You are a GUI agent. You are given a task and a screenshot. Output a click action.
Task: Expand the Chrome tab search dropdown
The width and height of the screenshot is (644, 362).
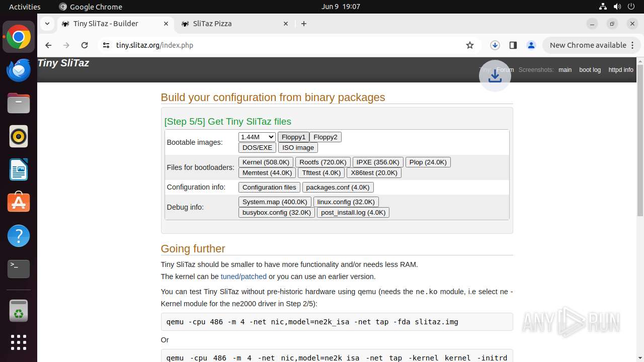pyautogui.click(x=47, y=24)
